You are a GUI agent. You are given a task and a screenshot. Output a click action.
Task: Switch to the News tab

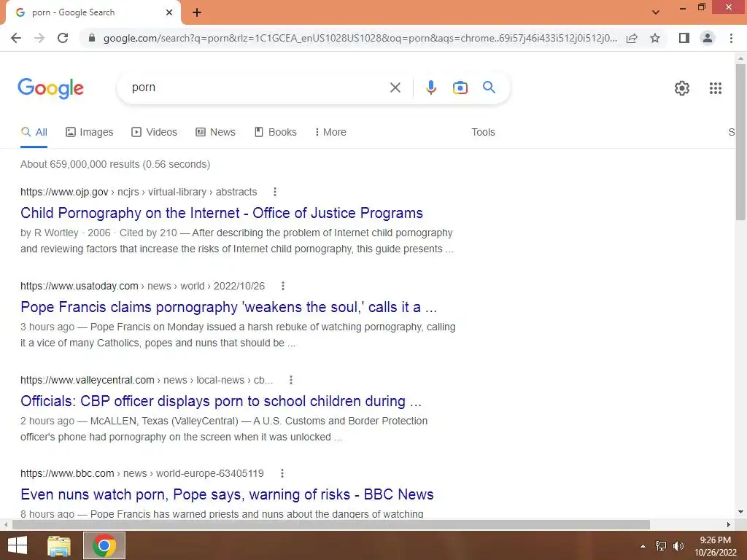pyautogui.click(x=216, y=132)
